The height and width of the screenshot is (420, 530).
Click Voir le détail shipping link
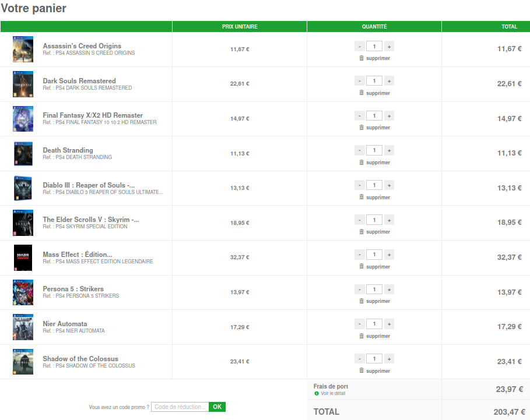pos(333,393)
